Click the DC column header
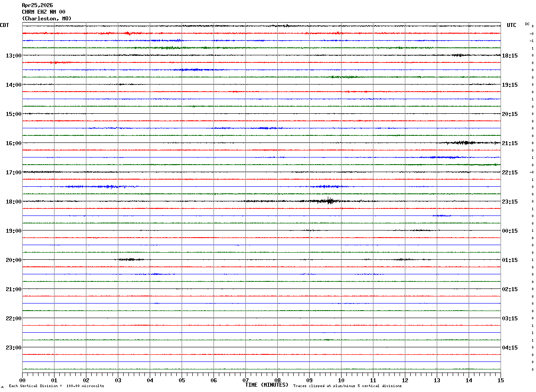This screenshot has width=536, height=392. click(x=527, y=24)
